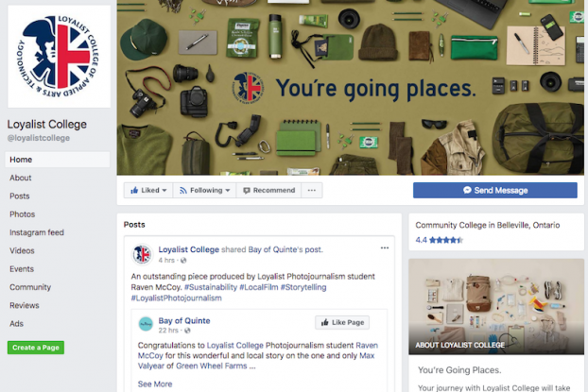Click the public globe icon beside 4 hrs
Screen dimensions: 588x392
(x=183, y=261)
